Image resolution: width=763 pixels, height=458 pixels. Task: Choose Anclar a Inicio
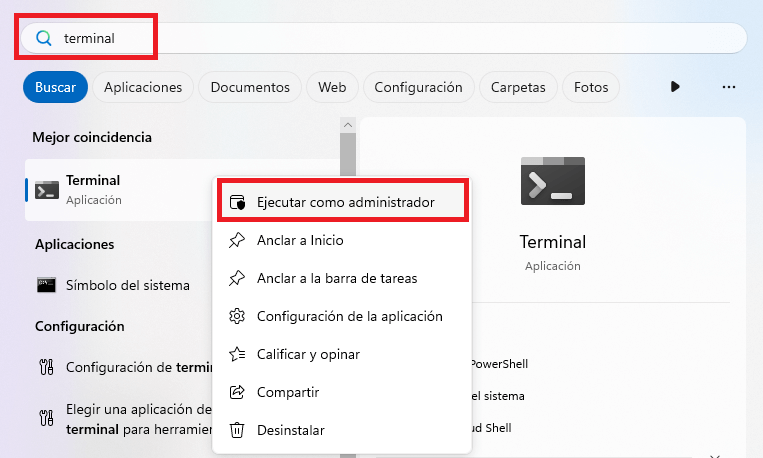pos(342,240)
